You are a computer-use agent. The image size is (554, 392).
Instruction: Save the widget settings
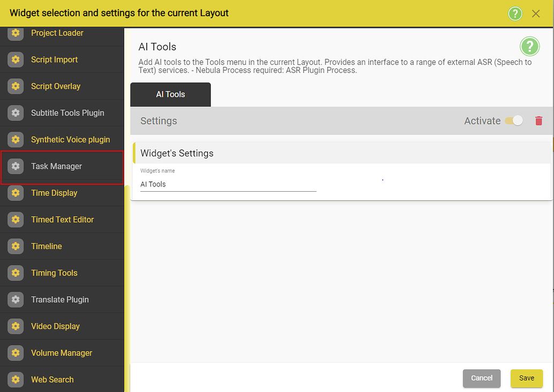[526, 378]
